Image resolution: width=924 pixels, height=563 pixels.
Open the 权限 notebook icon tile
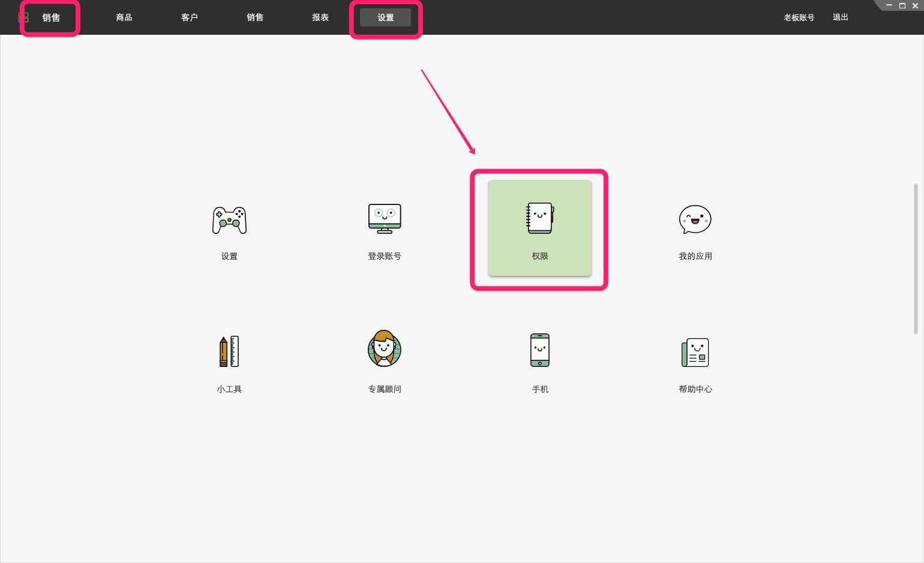[540, 228]
